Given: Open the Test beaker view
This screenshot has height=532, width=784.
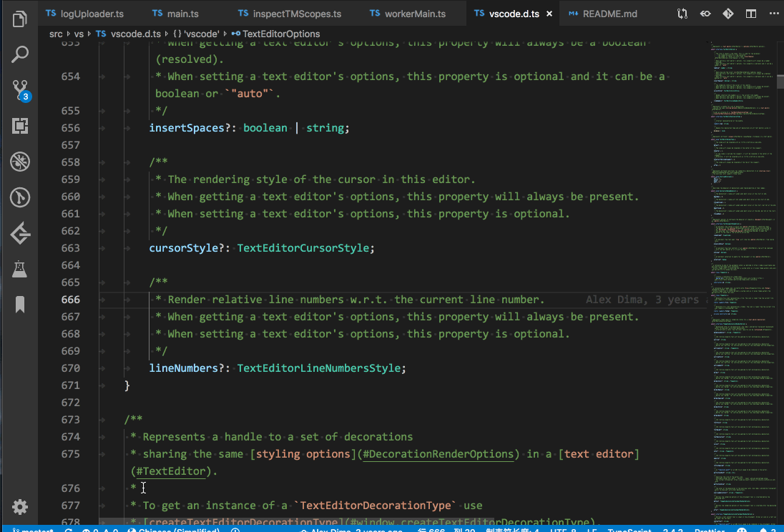Looking at the screenshot, I should click(x=19, y=269).
